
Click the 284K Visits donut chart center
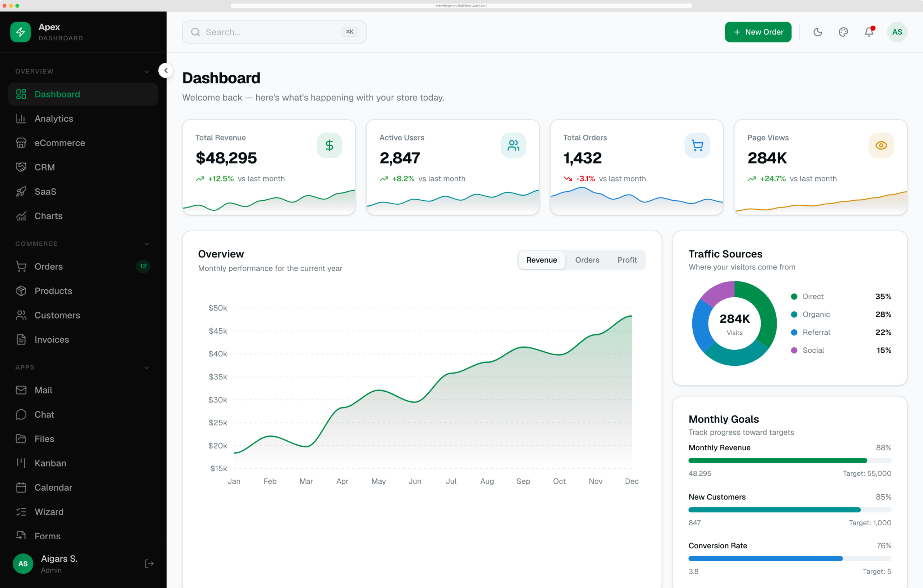[734, 324]
